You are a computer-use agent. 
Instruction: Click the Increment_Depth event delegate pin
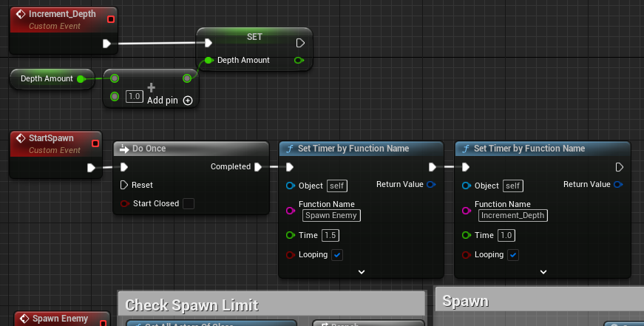coord(111,18)
